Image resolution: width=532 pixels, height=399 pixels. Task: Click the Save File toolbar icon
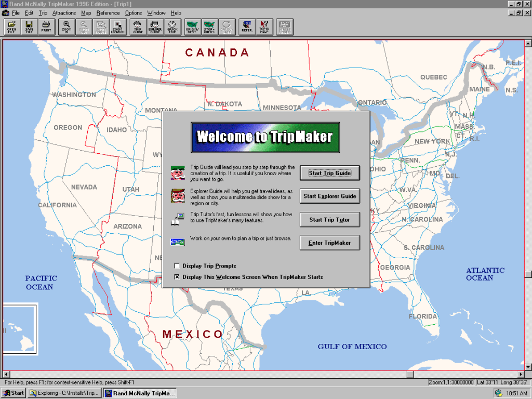tap(29, 27)
